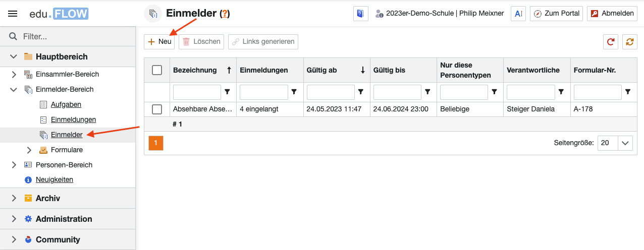Click the blue book documentation icon
Screen dimensions: 644x250
click(x=360, y=14)
